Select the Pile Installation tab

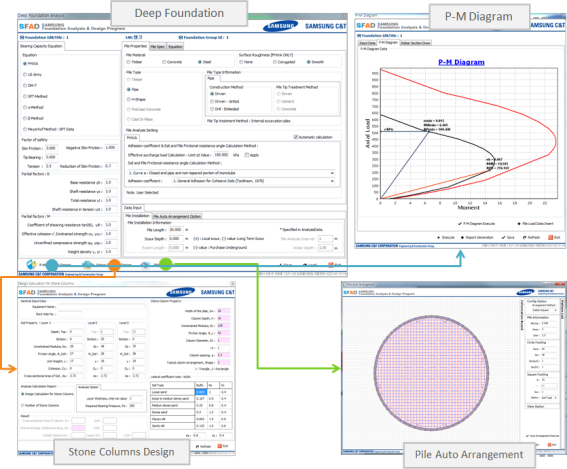(137, 216)
